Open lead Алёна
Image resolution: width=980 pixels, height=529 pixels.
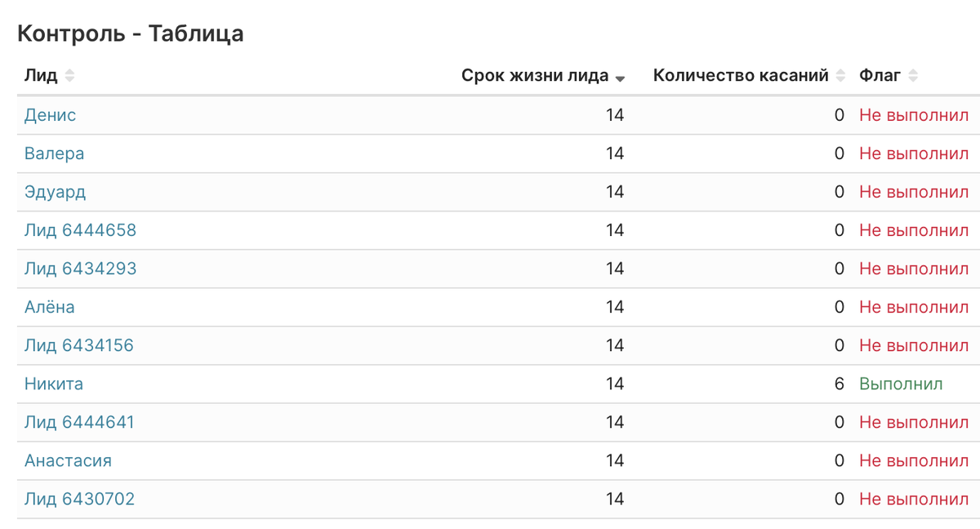(49, 307)
